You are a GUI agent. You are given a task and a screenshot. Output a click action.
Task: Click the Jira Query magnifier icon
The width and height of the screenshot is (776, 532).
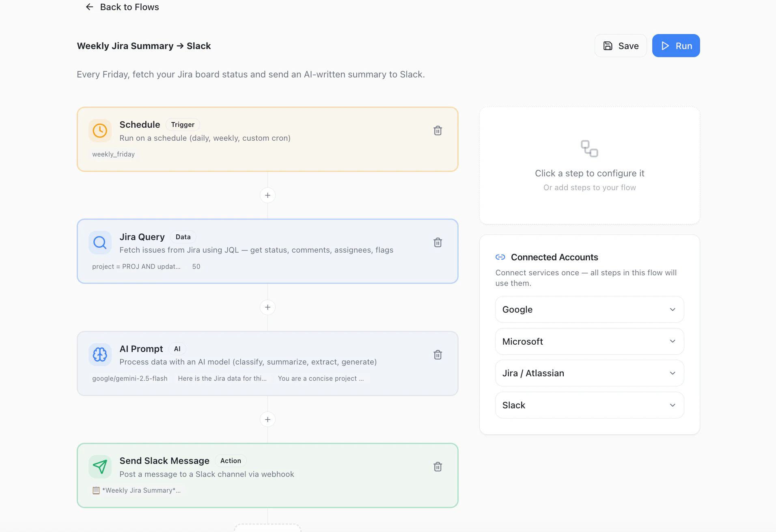coord(100,242)
